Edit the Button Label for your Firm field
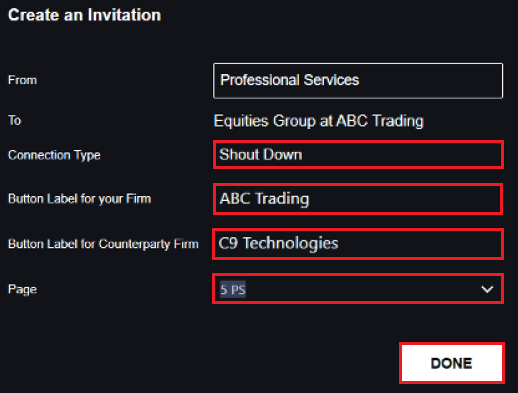Image resolution: width=518 pixels, height=393 pixels. (x=358, y=199)
